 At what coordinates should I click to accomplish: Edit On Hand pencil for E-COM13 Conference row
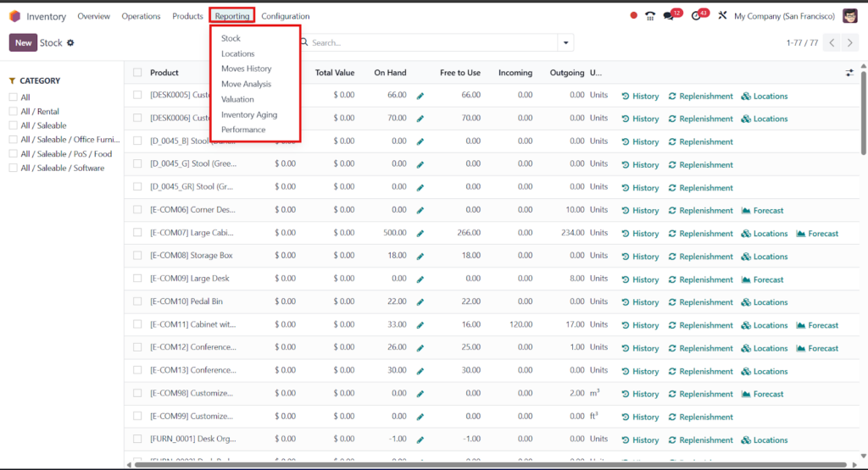(420, 371)
